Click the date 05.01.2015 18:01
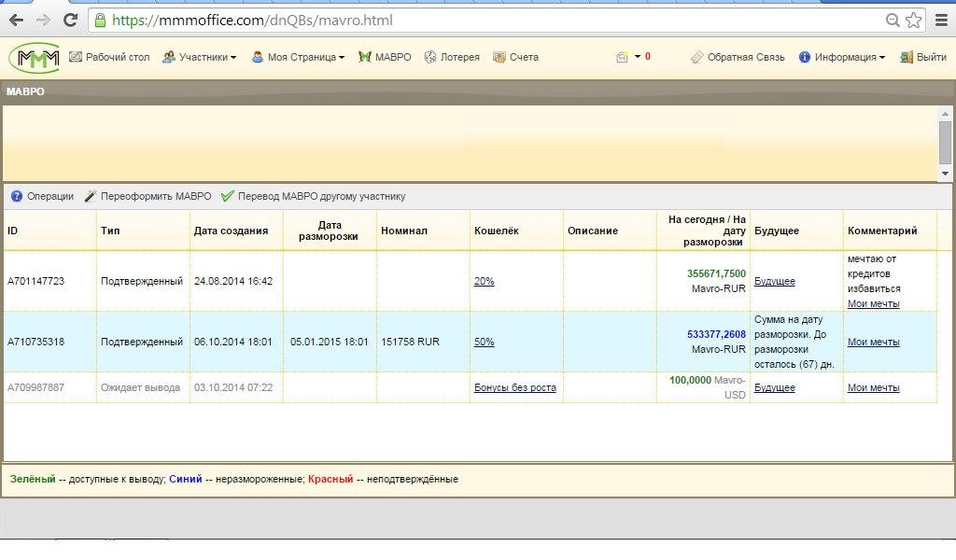Image resolution: width=956 pixels, height=560 pixels. (330, 342)
